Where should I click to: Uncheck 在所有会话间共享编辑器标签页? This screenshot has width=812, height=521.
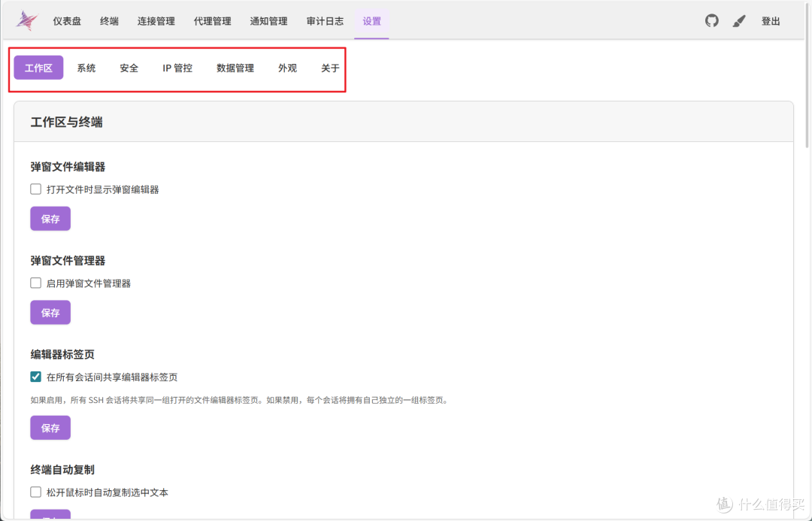pos(36,377)
